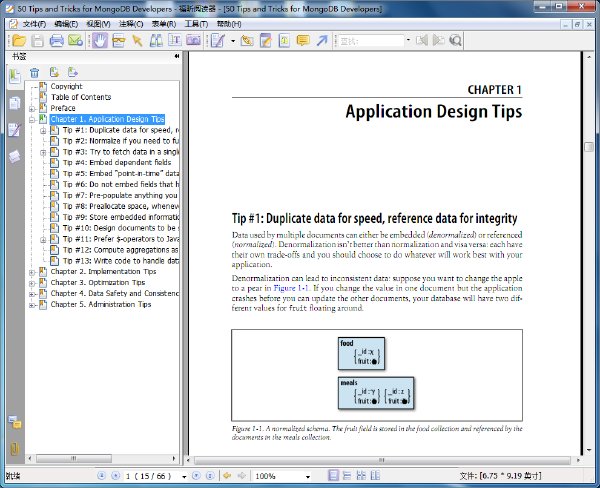Open dropdown arrow next to comment tool
The width and height of the screenshot is (600, 488).
click(x=233, y=41)
